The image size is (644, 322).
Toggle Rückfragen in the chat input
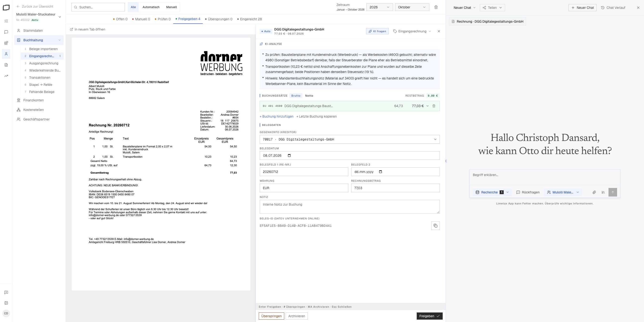pos(528,192)
